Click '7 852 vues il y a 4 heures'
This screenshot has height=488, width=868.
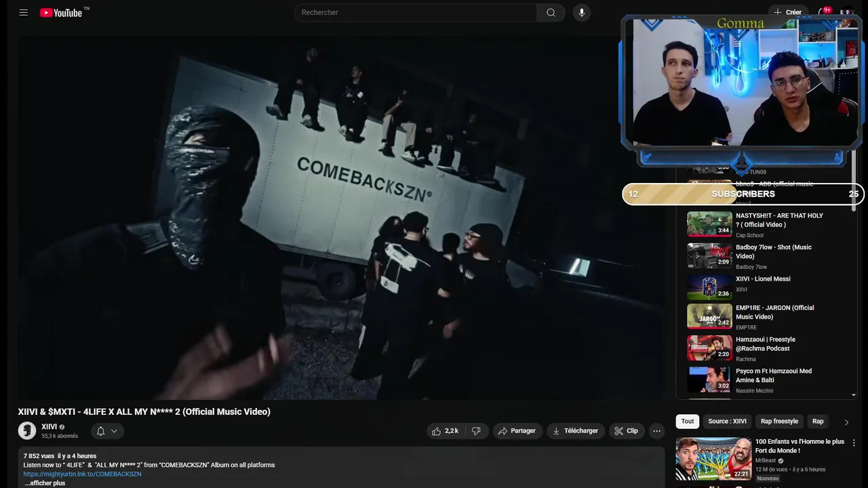click(x=60, y=456)
